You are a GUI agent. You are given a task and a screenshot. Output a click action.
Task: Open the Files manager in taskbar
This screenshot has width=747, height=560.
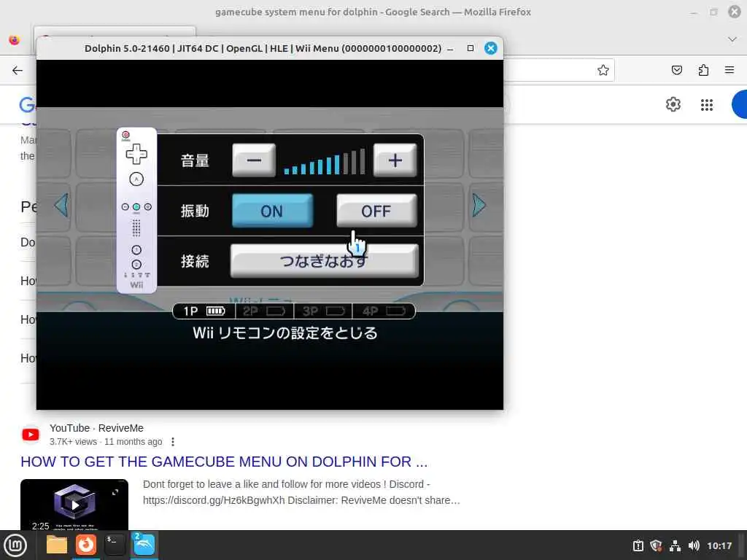(57, 545)
